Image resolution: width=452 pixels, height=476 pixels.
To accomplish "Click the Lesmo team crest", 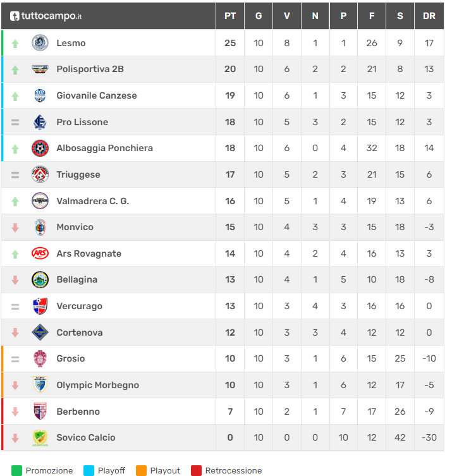I will (40, 43).
